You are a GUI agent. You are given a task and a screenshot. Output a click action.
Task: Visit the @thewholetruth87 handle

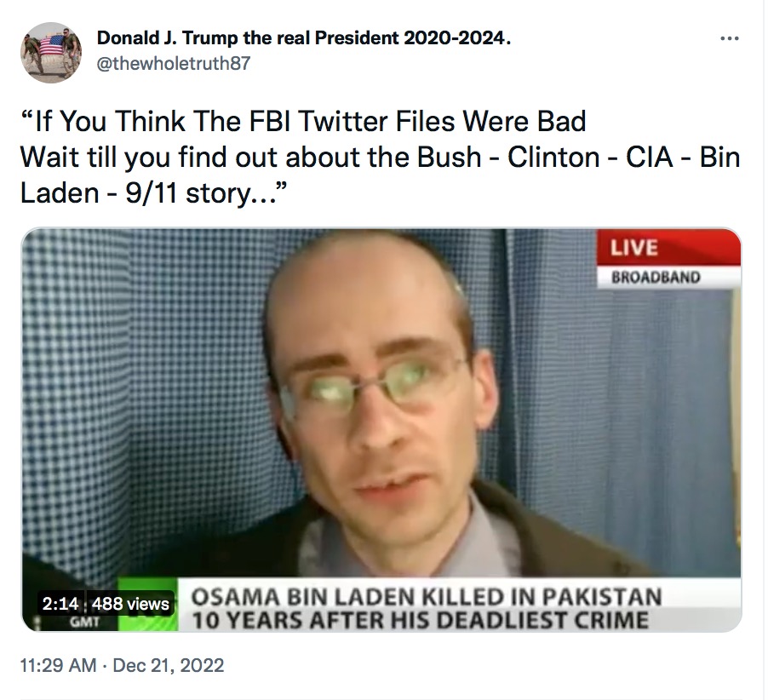(174, 63)
